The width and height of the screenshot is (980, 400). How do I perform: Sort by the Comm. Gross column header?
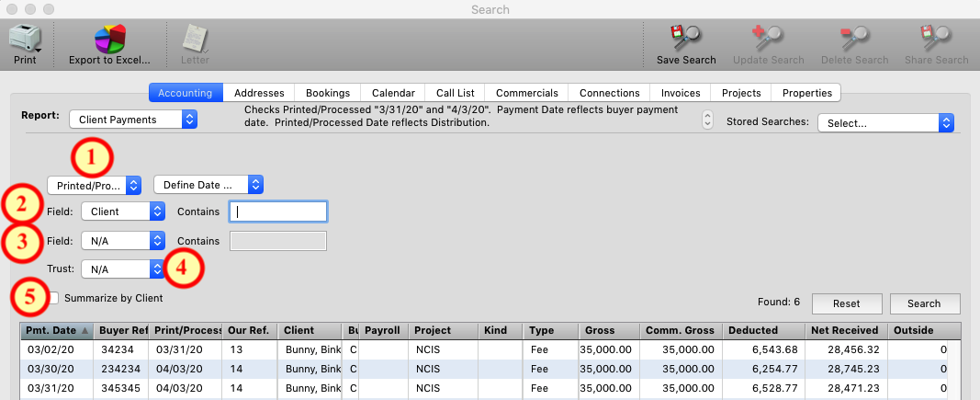(680, 330)
